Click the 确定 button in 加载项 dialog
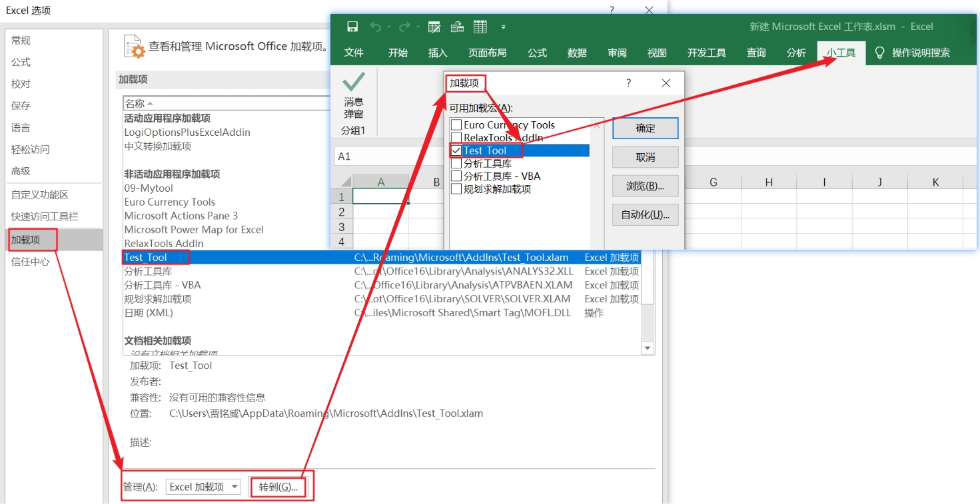 tap(645, 128)
